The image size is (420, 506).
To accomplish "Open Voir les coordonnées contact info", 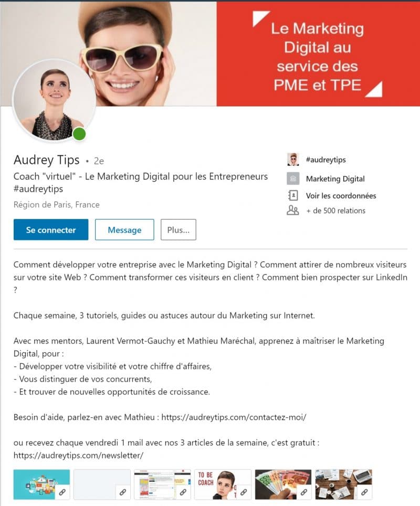I will 341,195.
